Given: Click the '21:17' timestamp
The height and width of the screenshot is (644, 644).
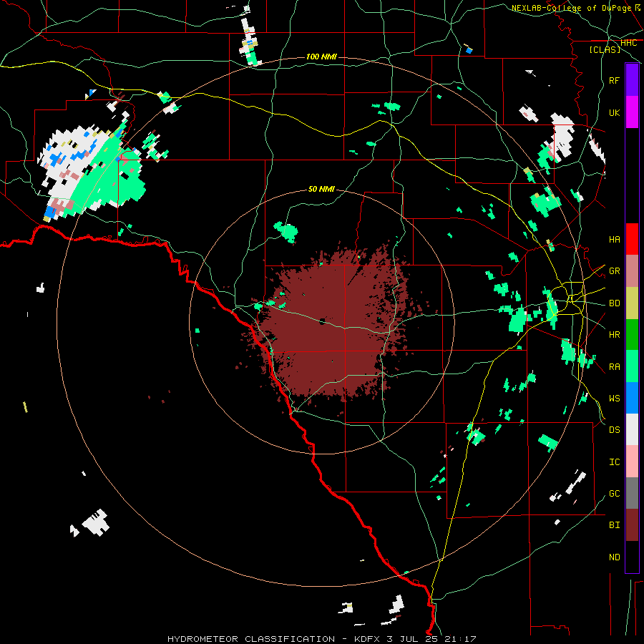Looking at the screenshot, I should tap(462, 639).
